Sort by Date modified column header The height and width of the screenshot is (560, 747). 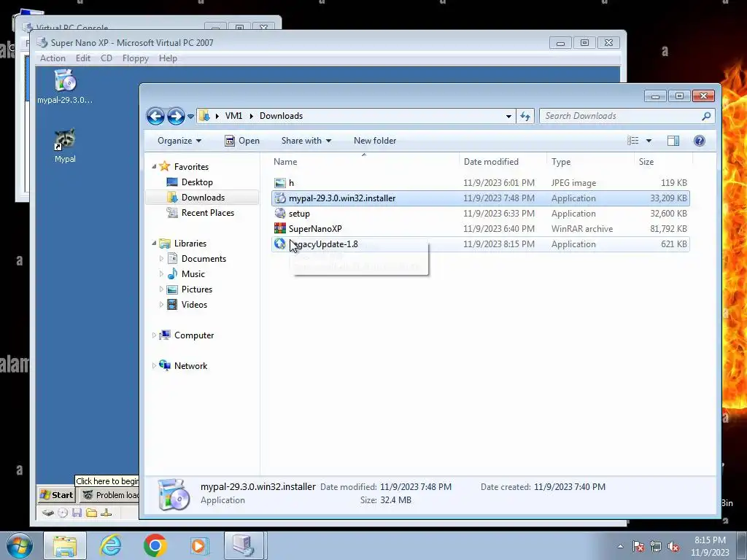[503, 161]
